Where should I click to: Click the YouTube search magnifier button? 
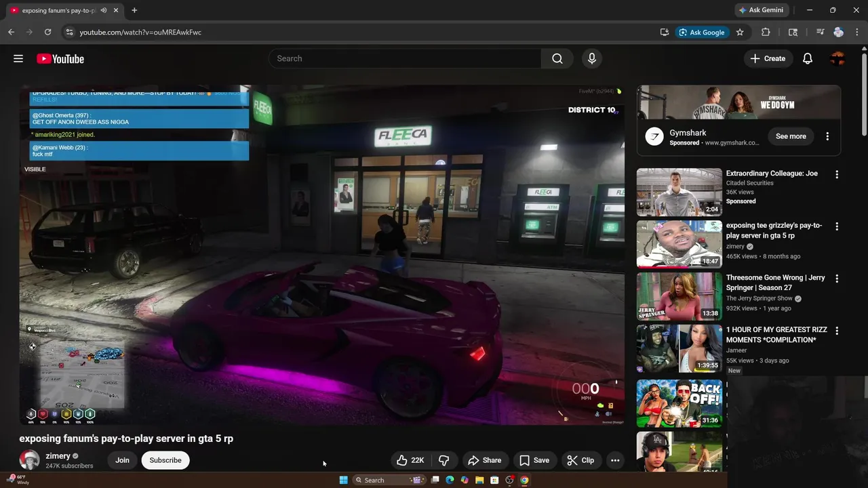coord(557,59)
